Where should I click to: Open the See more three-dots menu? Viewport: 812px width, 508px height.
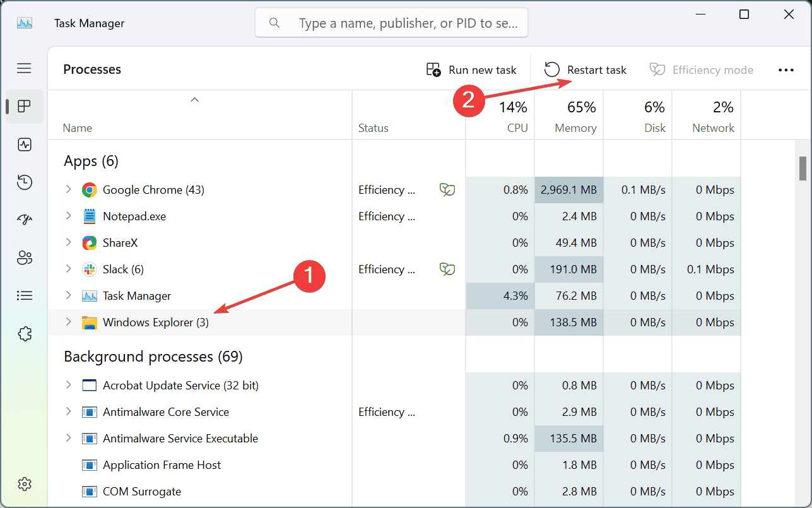[x=786, y=70]
